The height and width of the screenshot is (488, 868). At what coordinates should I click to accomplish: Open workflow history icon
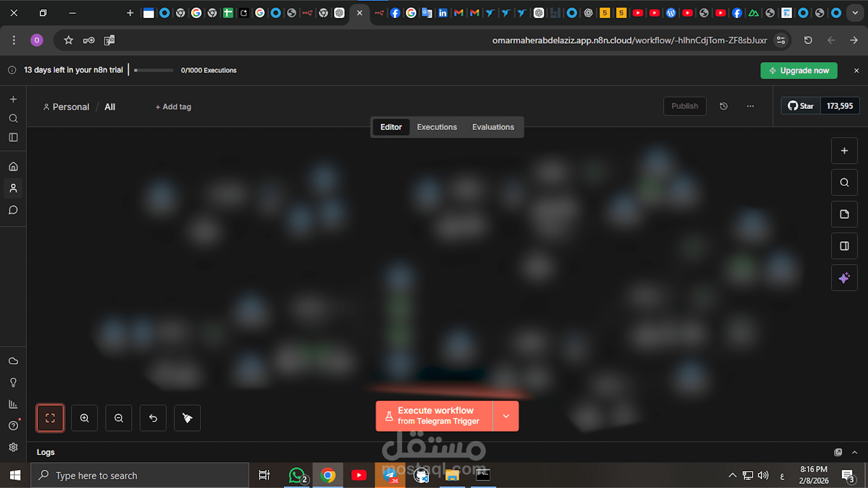click(x=724, y=106)
